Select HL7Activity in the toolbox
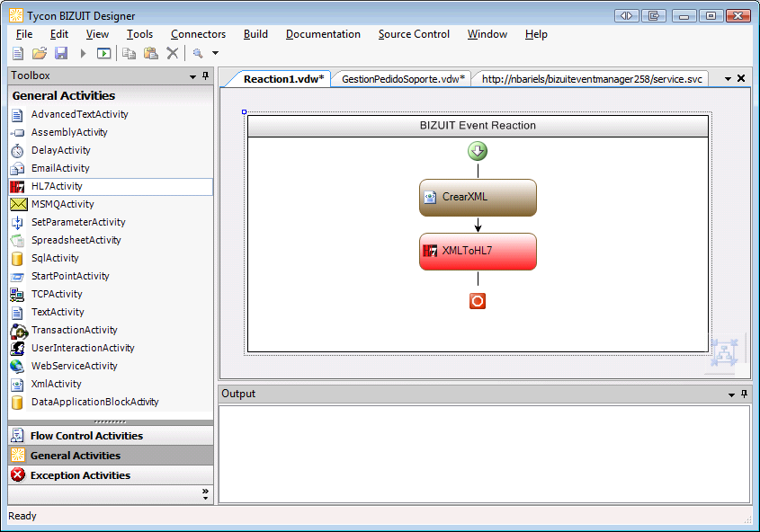Image resolution: width=760 pixels, height=532 pixels. [111, 186]
